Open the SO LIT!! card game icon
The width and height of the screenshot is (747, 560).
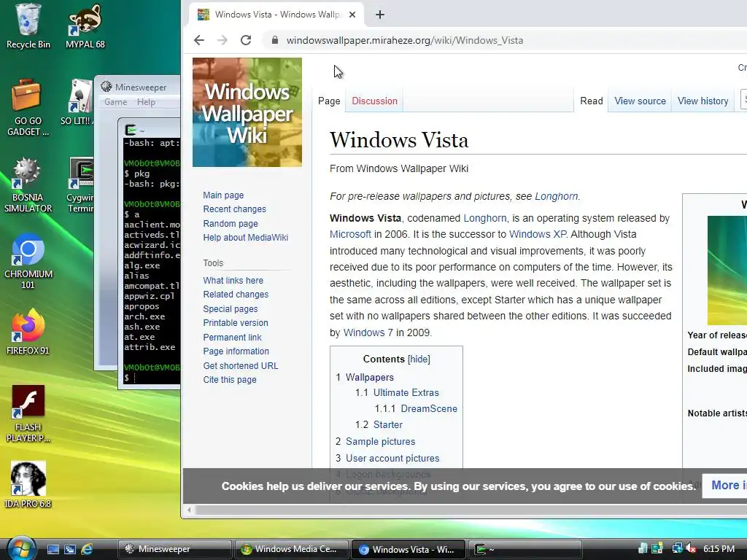pos(77,102)
